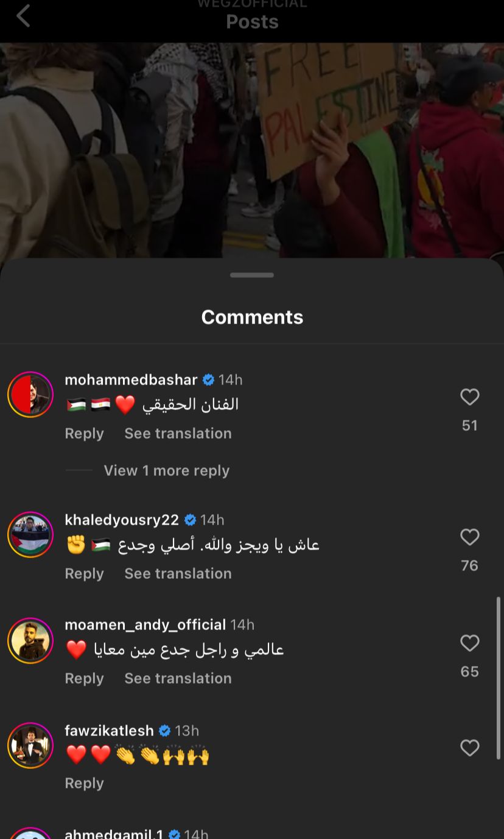Viewport: 504px width, 839px height.
Task: Open moamen_andy_official's profile avatar
Action: tap(30, 640)
